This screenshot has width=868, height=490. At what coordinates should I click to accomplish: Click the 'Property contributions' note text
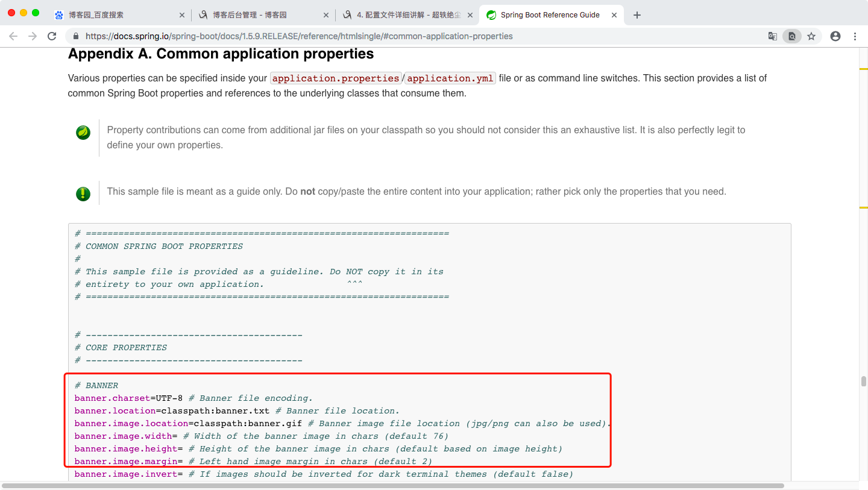click(x=426, y=137)
